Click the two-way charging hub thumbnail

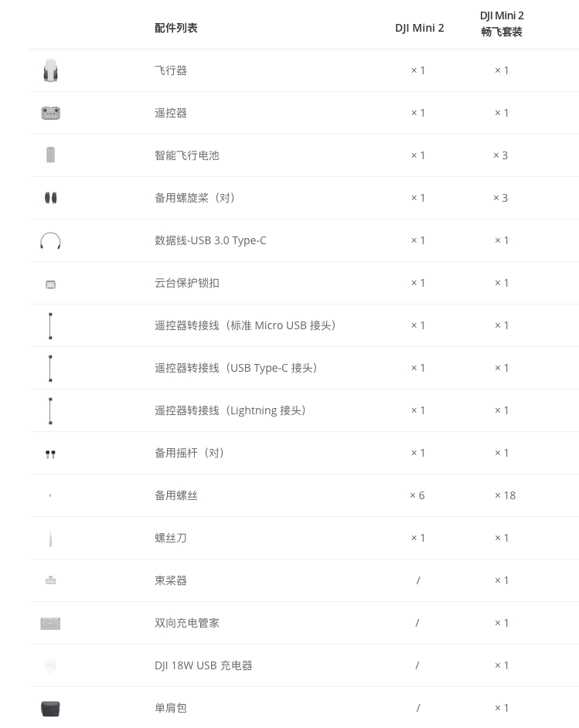click(50, 623)
